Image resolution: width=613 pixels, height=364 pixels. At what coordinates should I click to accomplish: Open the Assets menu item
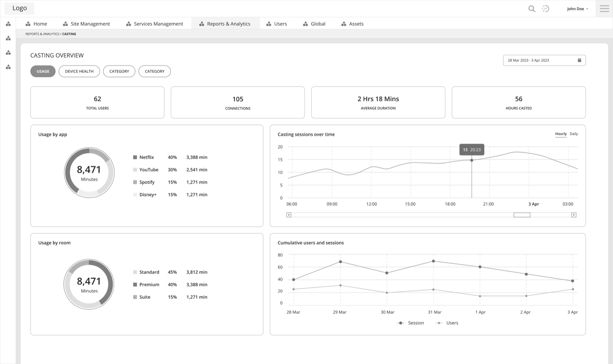tap(352, 24)
